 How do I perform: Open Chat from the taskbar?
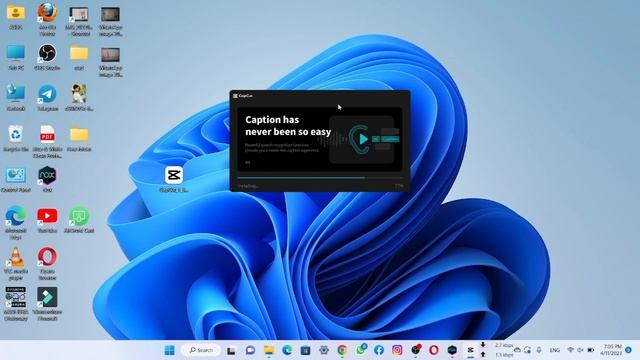[250, 350]
